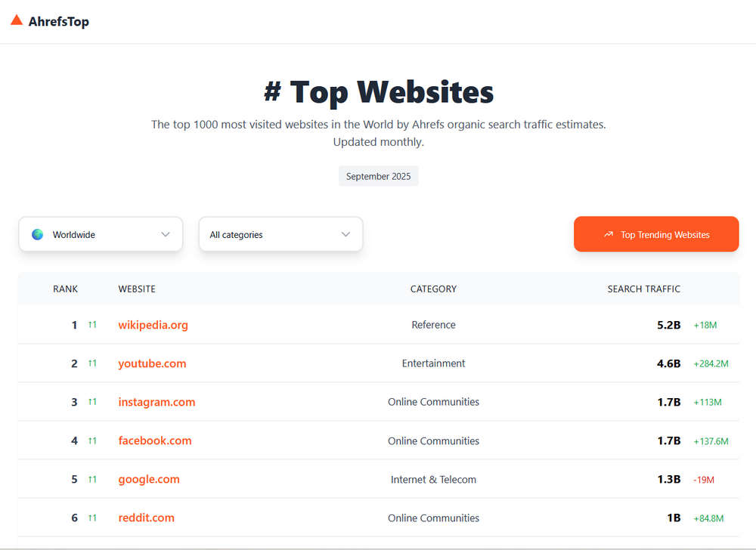Image resolution: width=756 pixels, height=550 pixels.
Task: Click the RANK column header
Action: [x=65, y=289]
